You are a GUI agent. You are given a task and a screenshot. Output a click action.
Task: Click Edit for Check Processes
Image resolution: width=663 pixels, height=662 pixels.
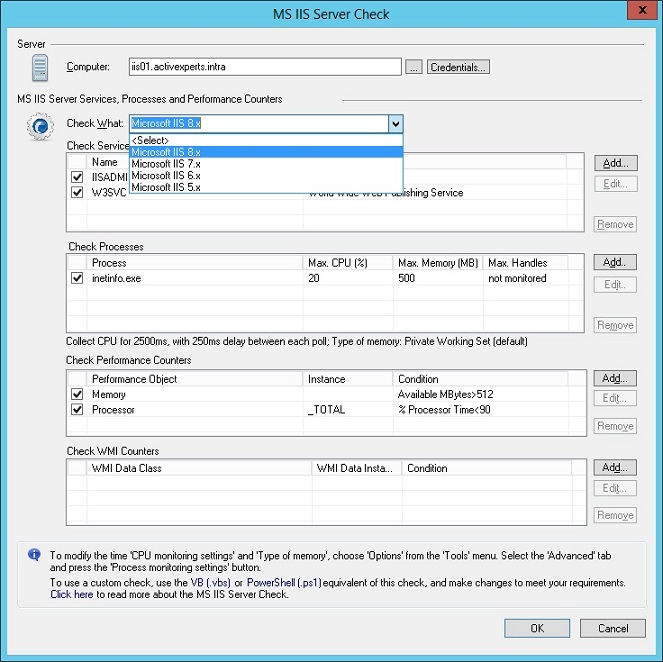pos(615,284)
